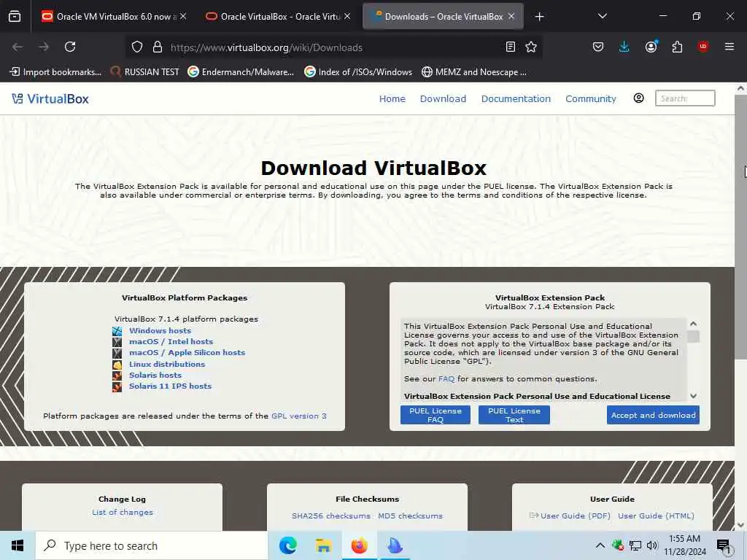
Task: Open Firefox downloads panel
Action: pos(624,47)
